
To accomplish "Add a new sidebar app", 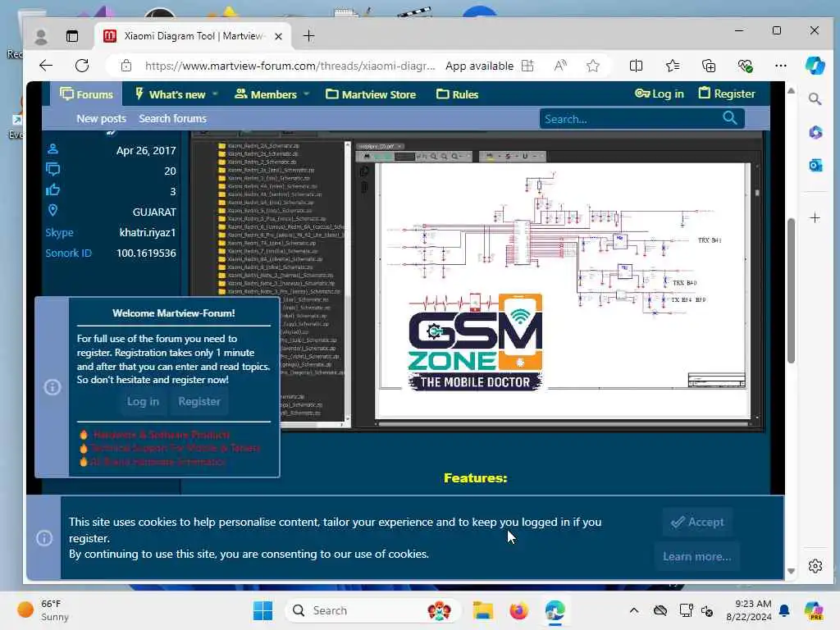I will [815, 217].
